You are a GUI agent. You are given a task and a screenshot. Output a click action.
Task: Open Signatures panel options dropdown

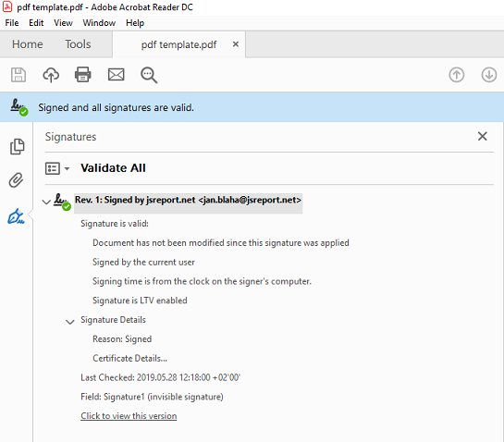(x=57, y=168)
